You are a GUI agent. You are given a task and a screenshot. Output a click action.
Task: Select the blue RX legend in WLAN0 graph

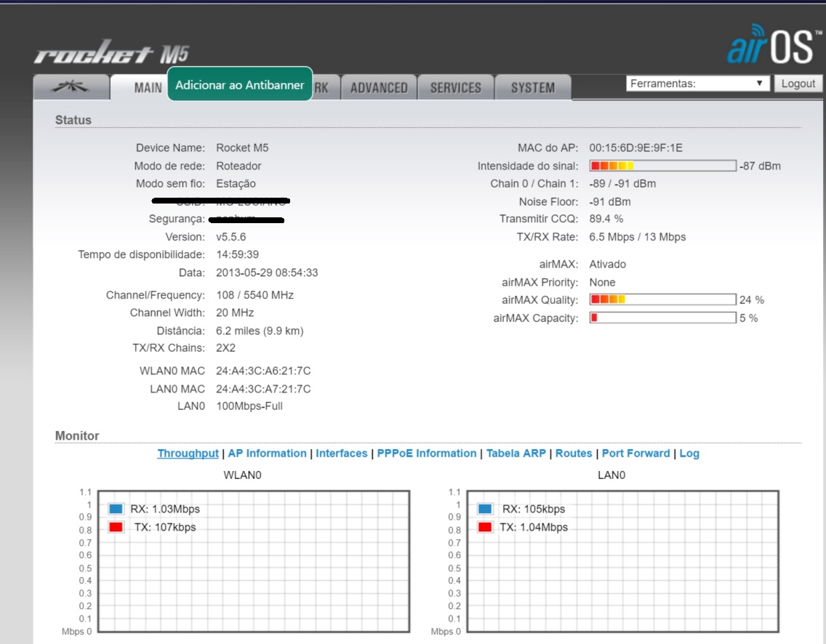pyautogui.click(x=116, y=509)
